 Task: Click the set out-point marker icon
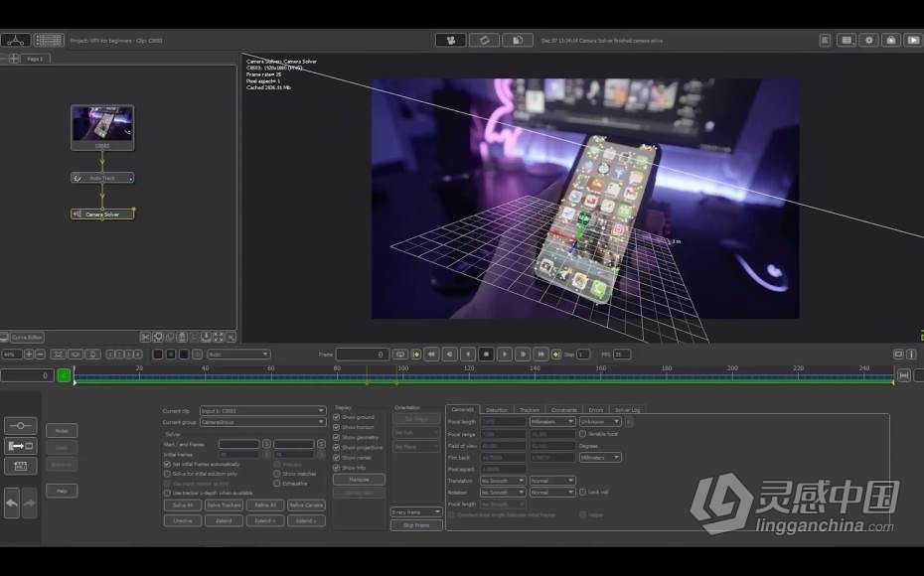tap(555, 354)
